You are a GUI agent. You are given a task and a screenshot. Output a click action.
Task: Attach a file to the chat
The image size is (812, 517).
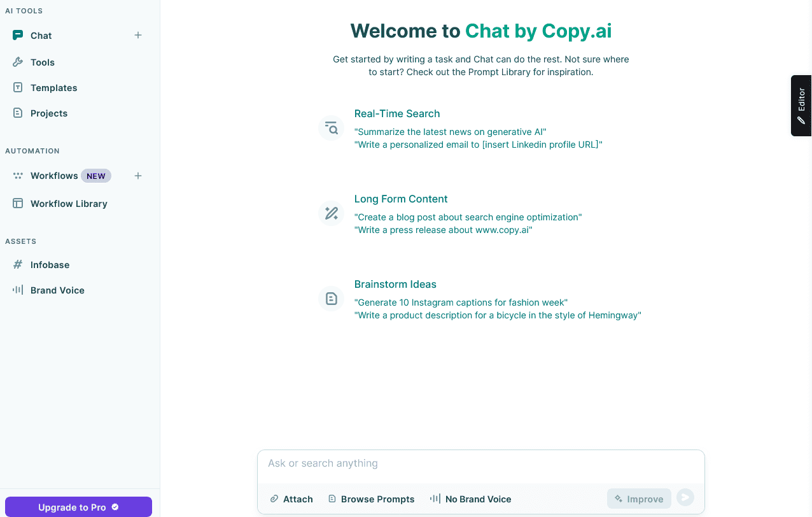point(291,499)
